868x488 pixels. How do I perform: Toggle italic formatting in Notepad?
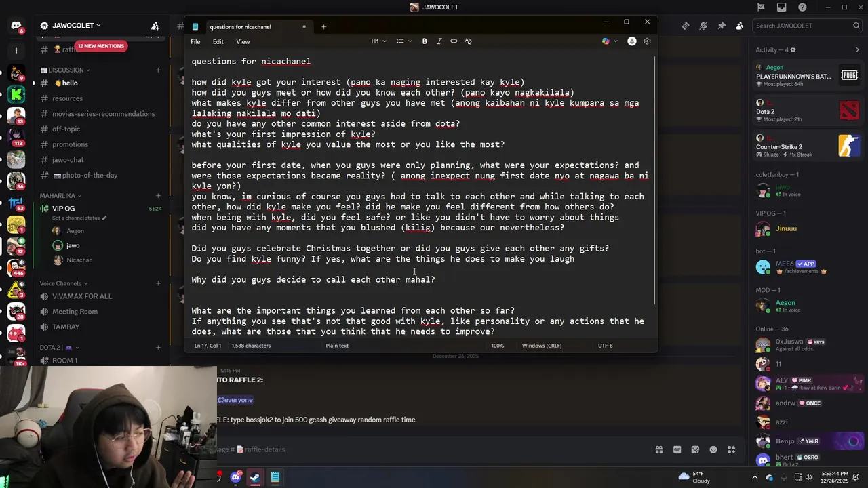439,41
